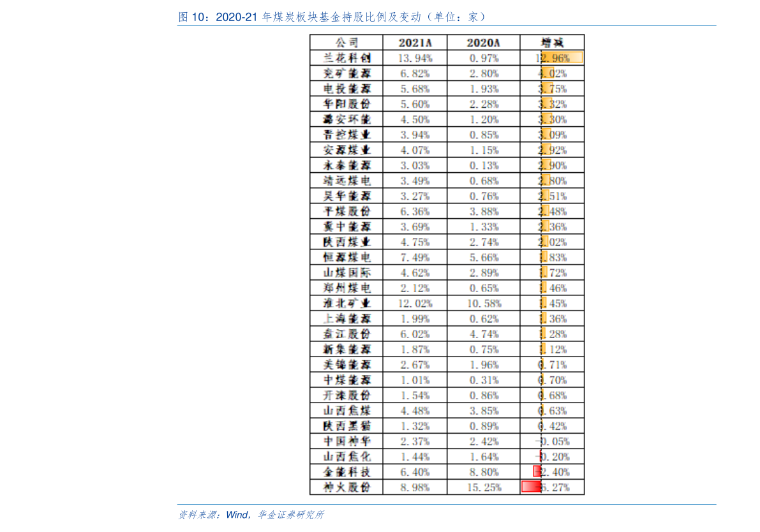Viewport: 760px width, 532px height.
Task: Click the 1.72% change cell for 山煤国际
Action: (x=553, y=273)
